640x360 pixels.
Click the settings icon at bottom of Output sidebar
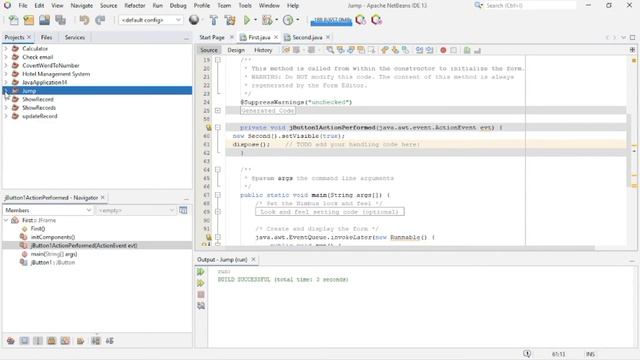(201, 306)
